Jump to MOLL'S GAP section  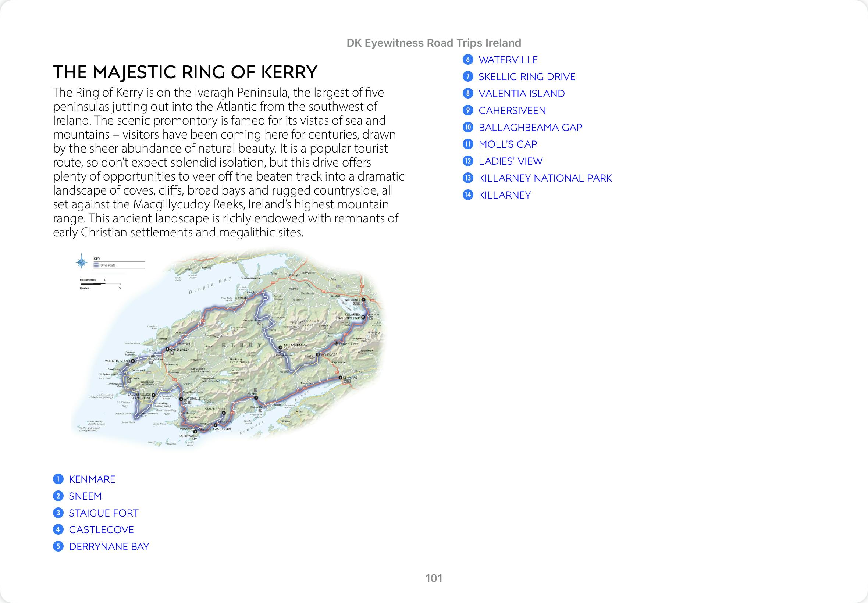tap(508, 144)
